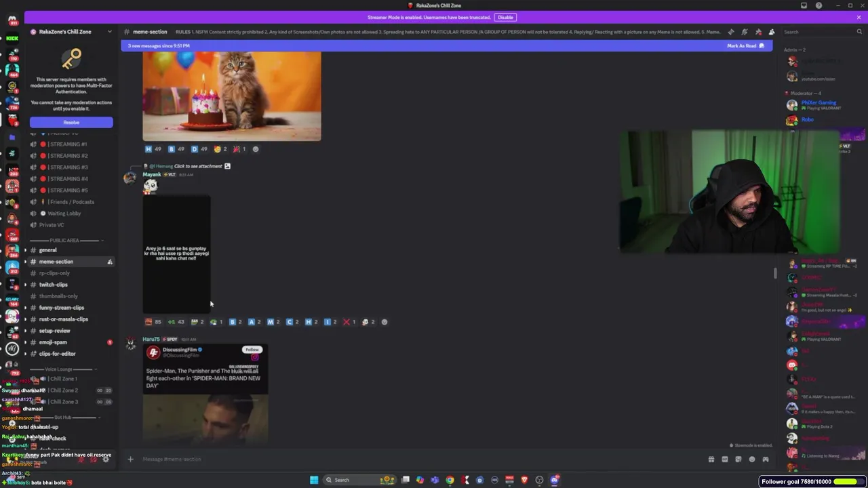The width and height of the screenshot is (868, 488).
Task: Open the cat birthday cake image
Action: [x=232, y=96]
